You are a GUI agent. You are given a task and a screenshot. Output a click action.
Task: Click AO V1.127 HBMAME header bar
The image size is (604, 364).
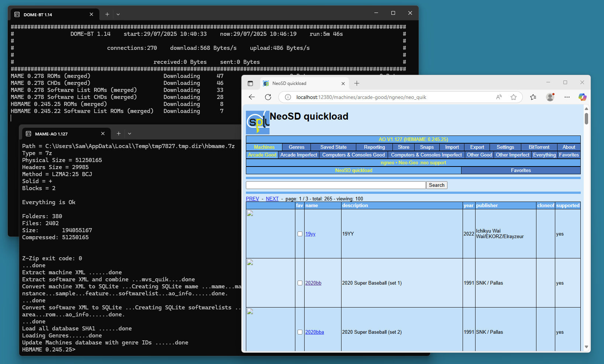pyautogui.click(x=413, y=139)
